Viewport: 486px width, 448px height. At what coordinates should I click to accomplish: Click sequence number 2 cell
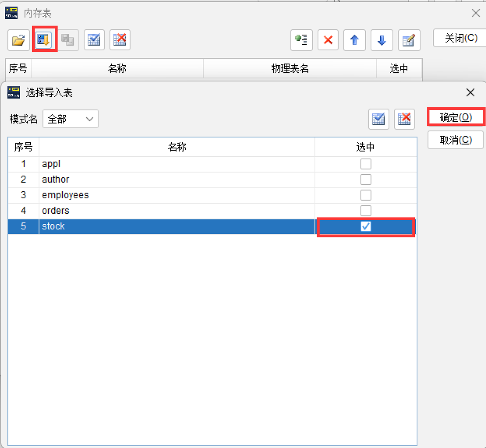[x=23, y=180]
